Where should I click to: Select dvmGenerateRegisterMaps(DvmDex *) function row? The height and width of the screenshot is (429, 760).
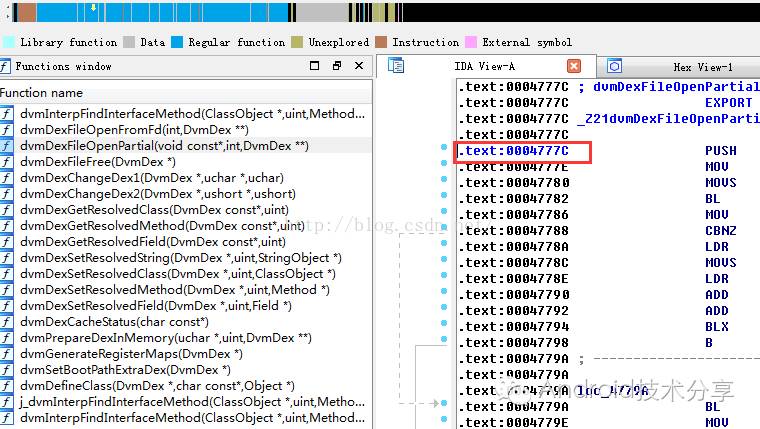[186, 354]
